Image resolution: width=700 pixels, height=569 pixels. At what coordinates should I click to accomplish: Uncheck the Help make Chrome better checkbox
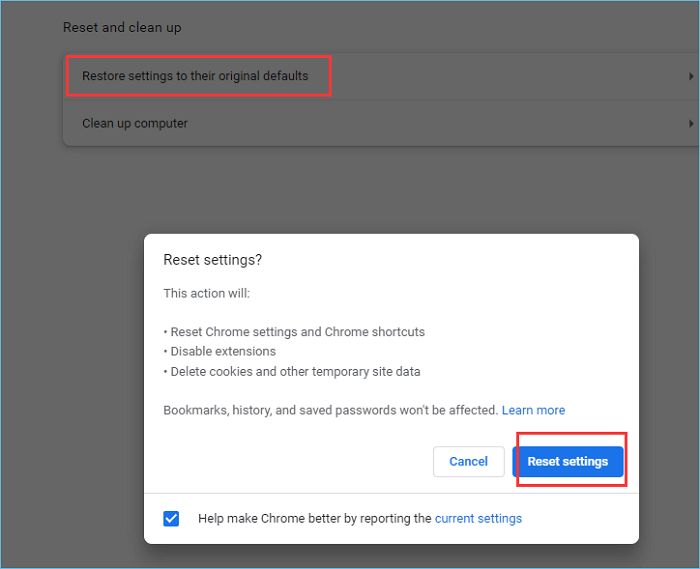[171, 518]
